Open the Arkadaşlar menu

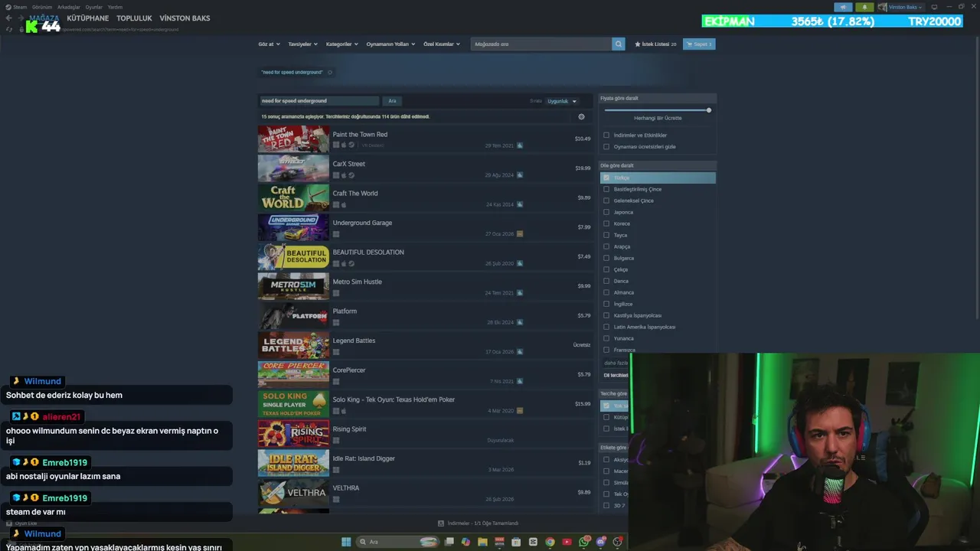(69, 7)
